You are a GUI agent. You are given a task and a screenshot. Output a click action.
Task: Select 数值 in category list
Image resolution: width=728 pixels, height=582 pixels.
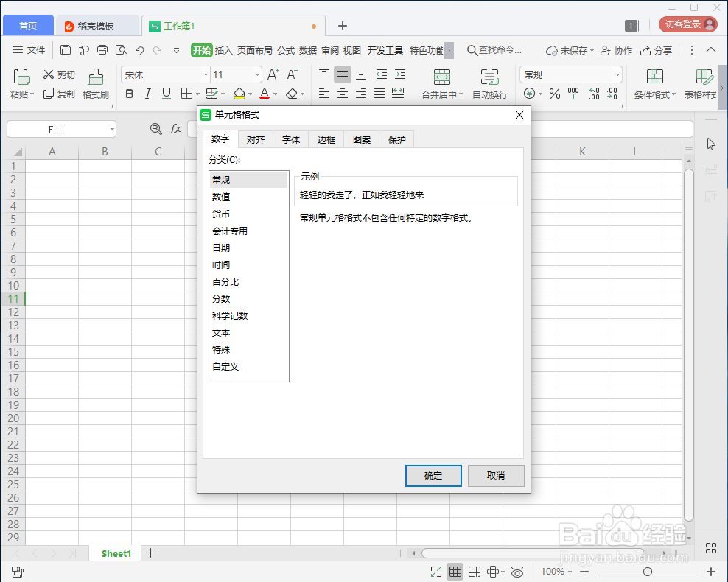click(248, 197)
